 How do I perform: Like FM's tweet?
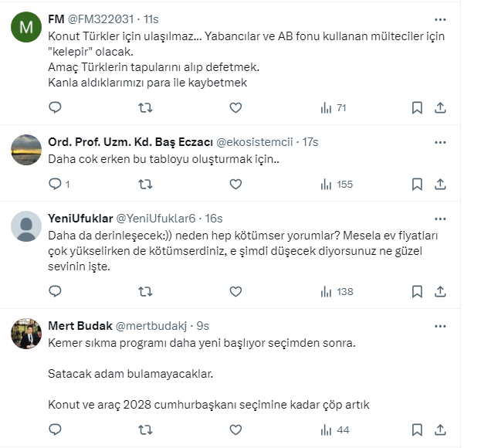[x=235, y=108]
